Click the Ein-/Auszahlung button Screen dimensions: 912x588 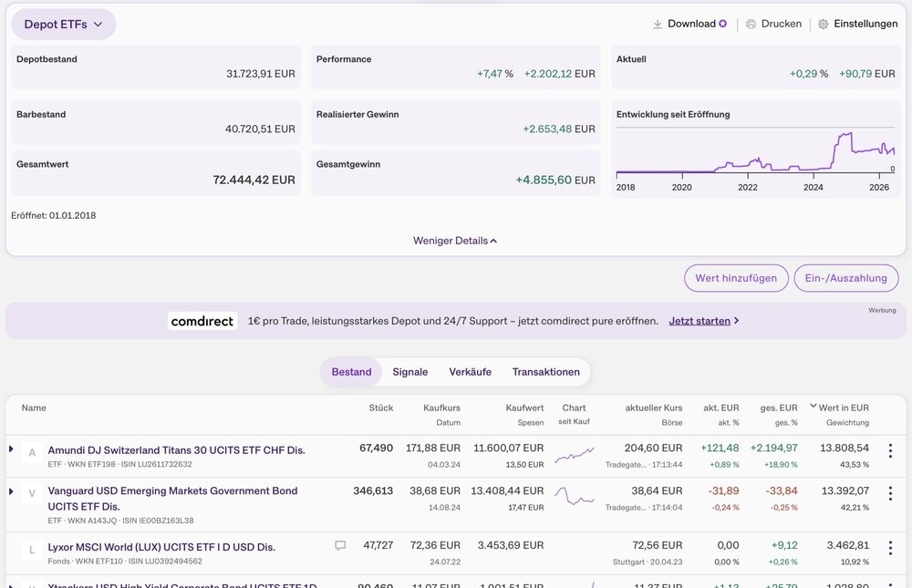point(846,278)
